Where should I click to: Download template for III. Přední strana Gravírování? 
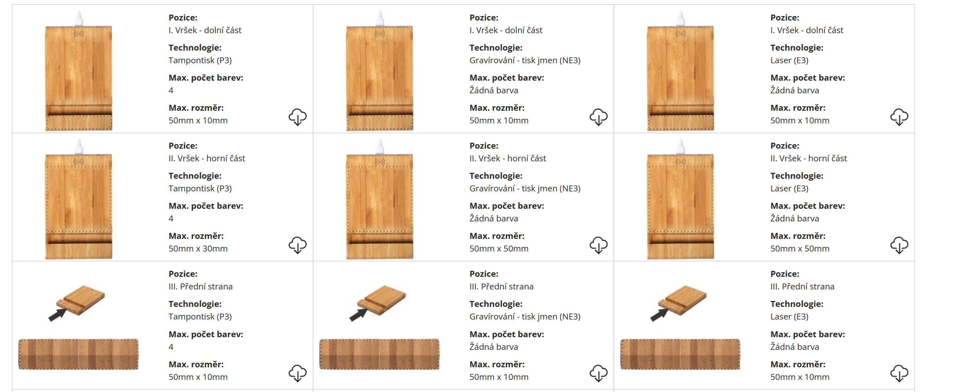point(598,373)
